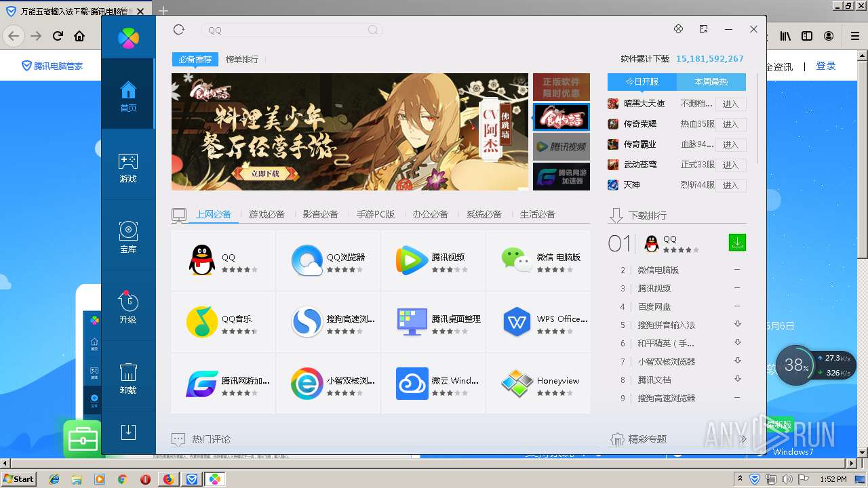Open the 腾讯网游加速器 app tile
The image size is (868, 488).
click(x=223, y=384)
